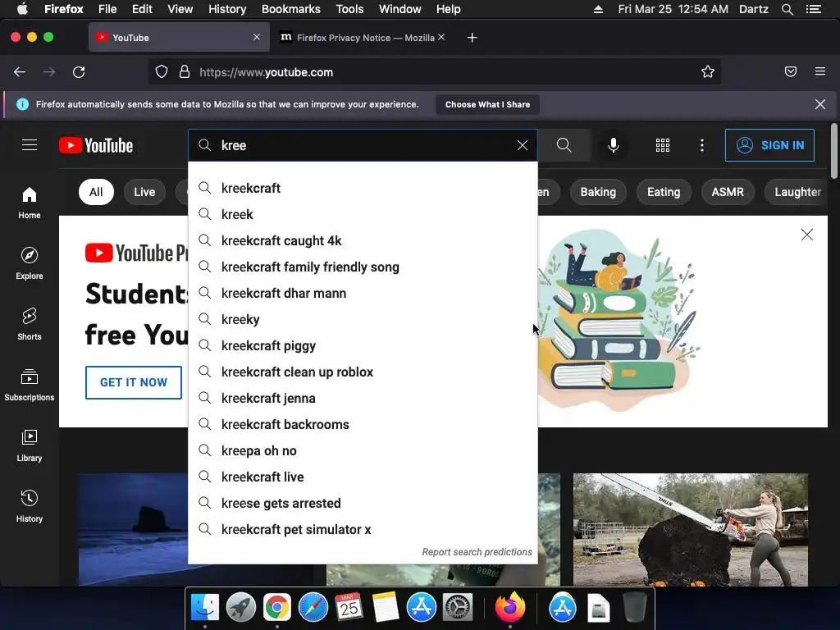840x630 pixels.
Task: Open Library in sidebar
Action: (30, 445)
